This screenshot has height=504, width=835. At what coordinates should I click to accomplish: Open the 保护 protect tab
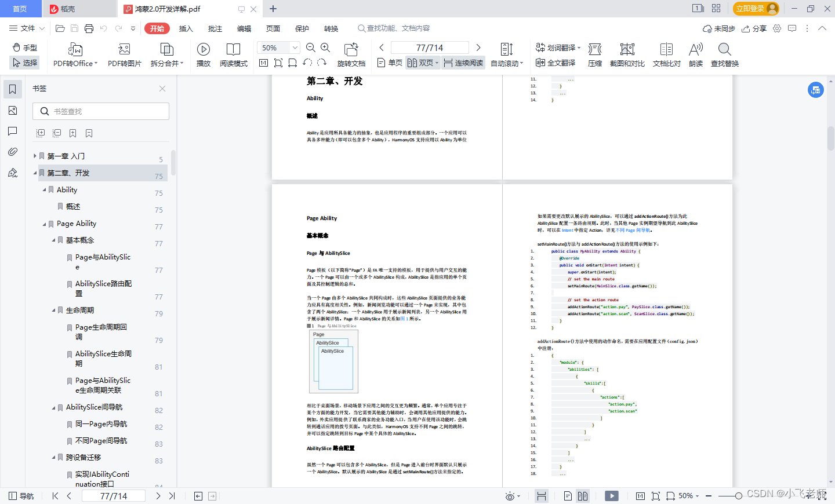coord(302,28)
